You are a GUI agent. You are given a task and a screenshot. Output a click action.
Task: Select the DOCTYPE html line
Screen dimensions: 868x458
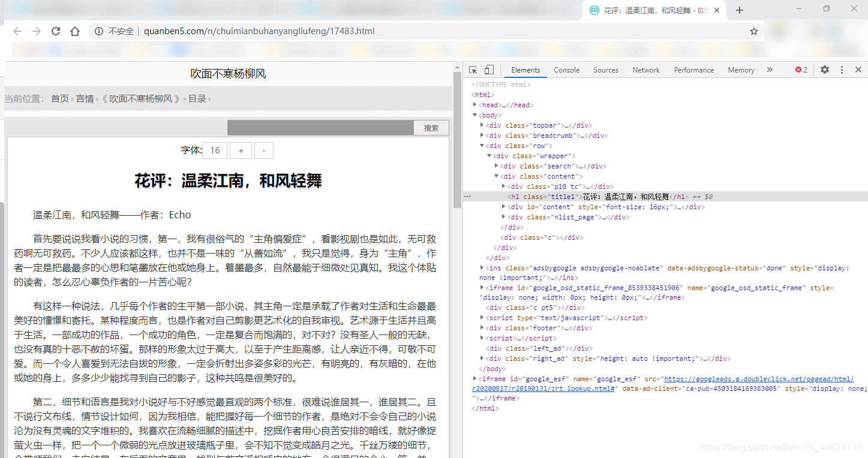[x=501, y=85]
